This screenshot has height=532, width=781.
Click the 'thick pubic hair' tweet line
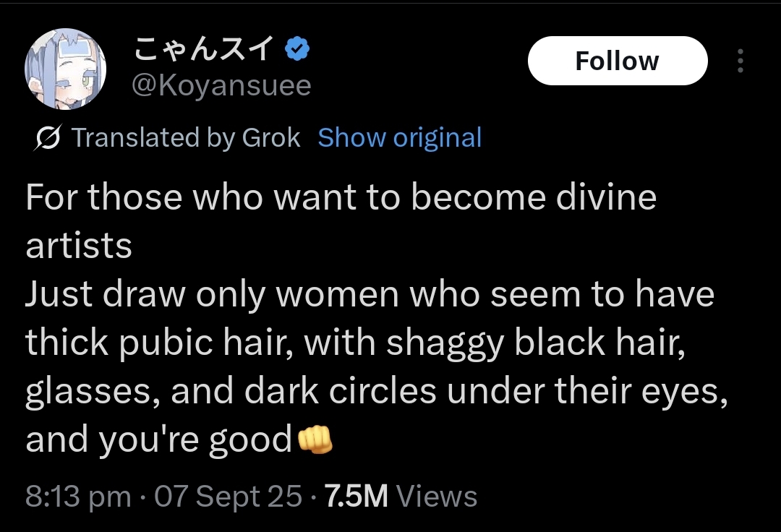[356, 343]
